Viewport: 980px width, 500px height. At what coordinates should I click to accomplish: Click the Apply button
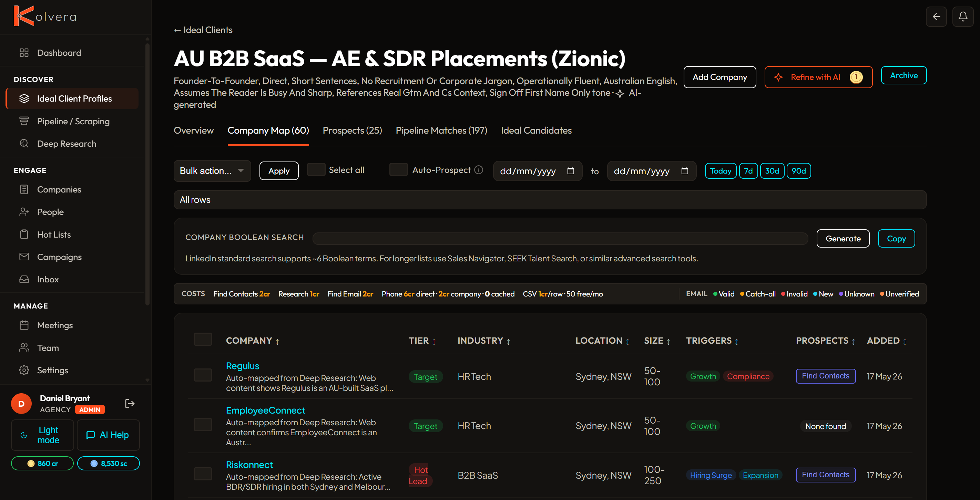[279, 171]
